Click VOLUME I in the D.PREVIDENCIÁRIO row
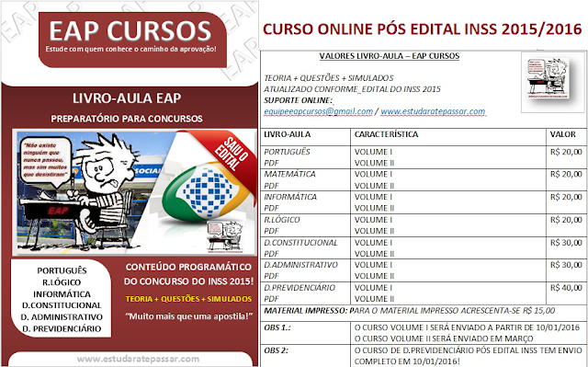Screen dimensions: 588x367 click(373, 288)
